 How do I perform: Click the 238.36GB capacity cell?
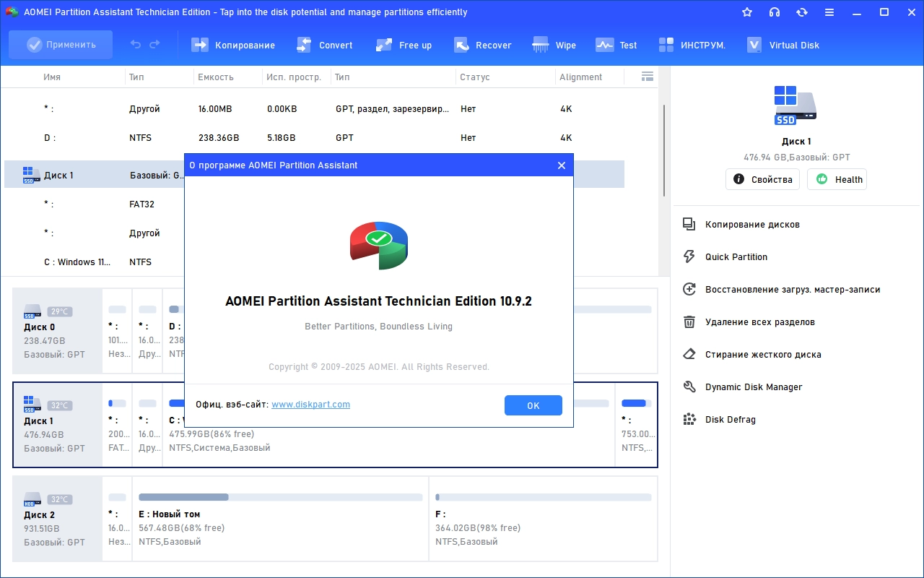(x=219, y=138)
